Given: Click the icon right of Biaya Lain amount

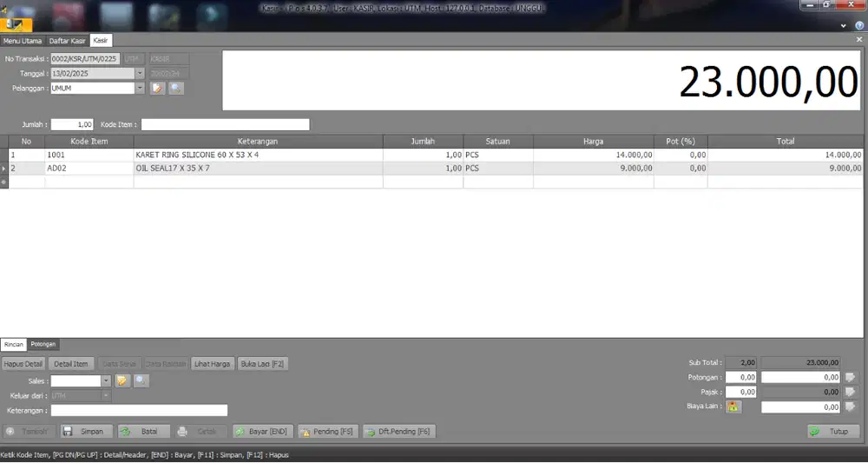Looking at the screenshot, I should 851,407.
